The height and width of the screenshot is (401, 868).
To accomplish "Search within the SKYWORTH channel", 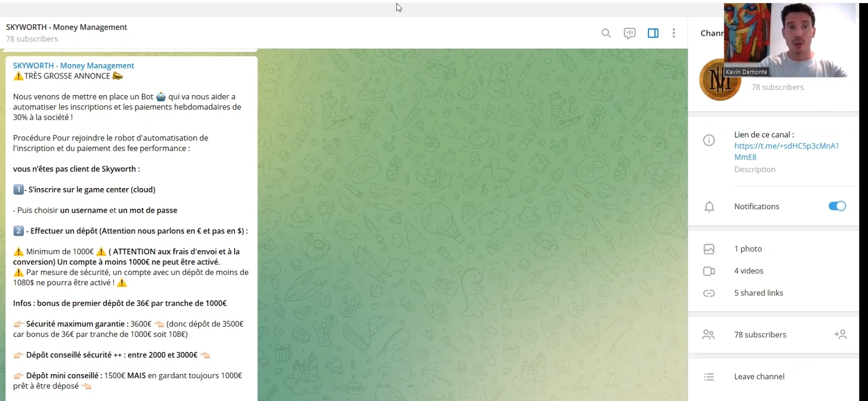I will 606,34.
